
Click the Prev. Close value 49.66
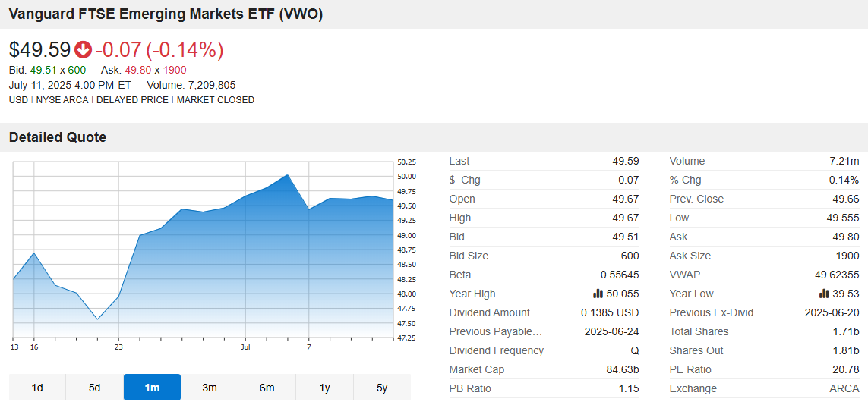click(x=847, y=199)
